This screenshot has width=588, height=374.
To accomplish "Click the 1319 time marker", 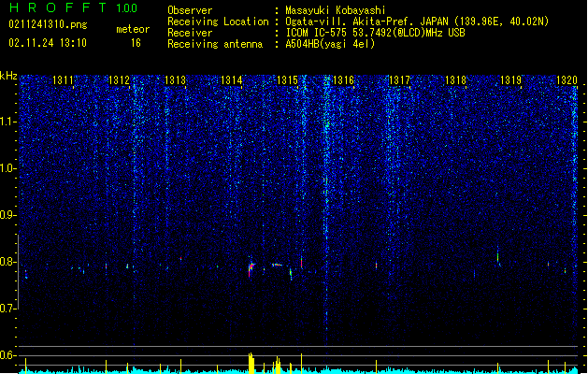I will pos(510,79).
